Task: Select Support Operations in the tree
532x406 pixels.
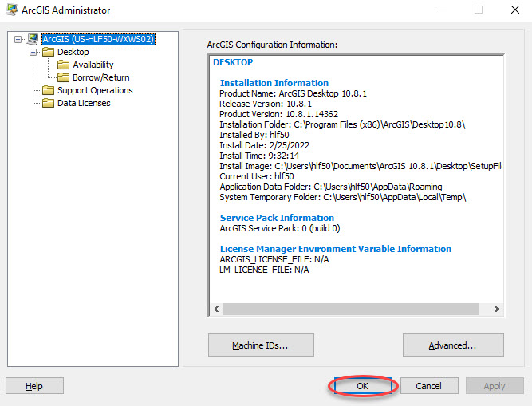Action: coord(95,90)
